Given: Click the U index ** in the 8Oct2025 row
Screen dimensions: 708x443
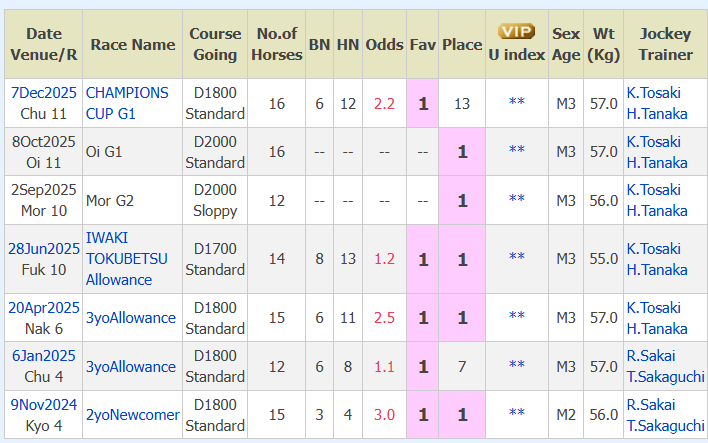Looking at the screenshot, I should [517, 150].
